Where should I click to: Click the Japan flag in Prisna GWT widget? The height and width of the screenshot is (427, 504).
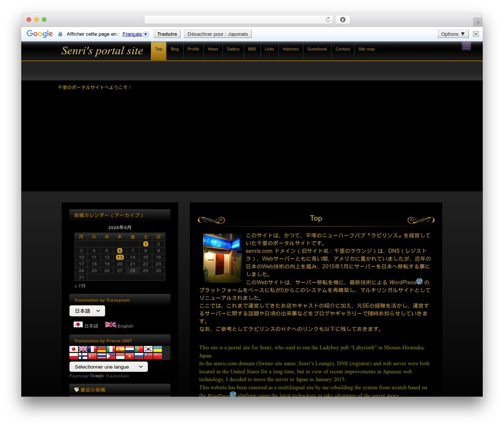point(74,349)
